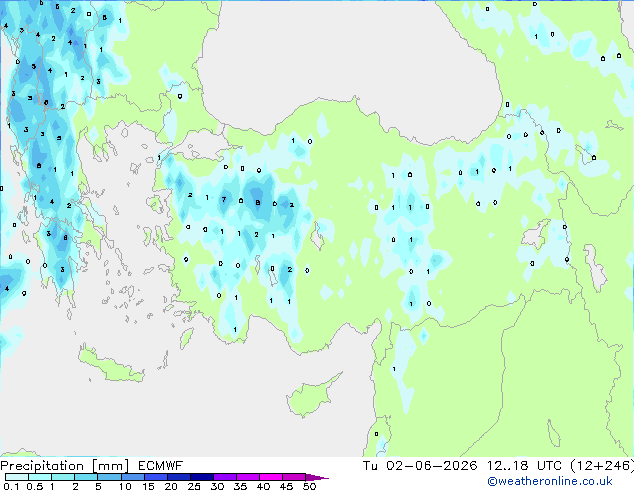This screenshot has height=490, width=634.
Task: Click the "(12+246)" forecast step text
Action: (602, 466)
